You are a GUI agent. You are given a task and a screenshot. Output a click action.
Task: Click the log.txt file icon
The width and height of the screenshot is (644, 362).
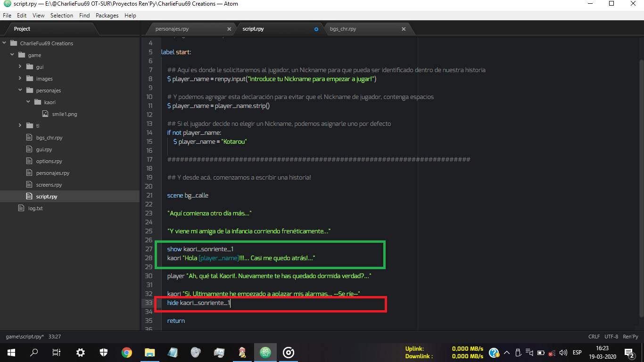tap(21, 208)
